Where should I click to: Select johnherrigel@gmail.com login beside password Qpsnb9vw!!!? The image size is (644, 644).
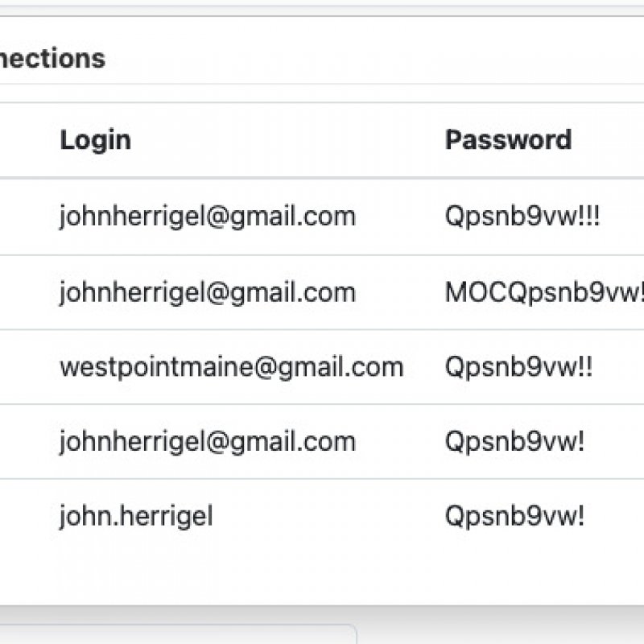click(207, 217)
